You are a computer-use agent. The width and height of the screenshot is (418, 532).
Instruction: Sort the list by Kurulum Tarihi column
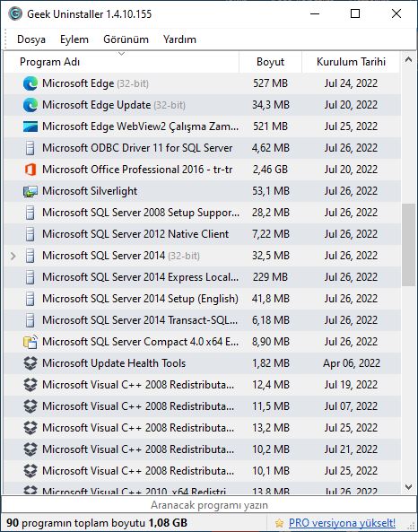click(351, 62)
